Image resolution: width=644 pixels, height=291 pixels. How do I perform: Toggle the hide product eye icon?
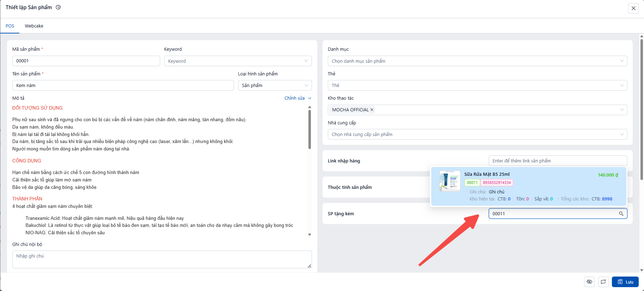tap(589, 282)
